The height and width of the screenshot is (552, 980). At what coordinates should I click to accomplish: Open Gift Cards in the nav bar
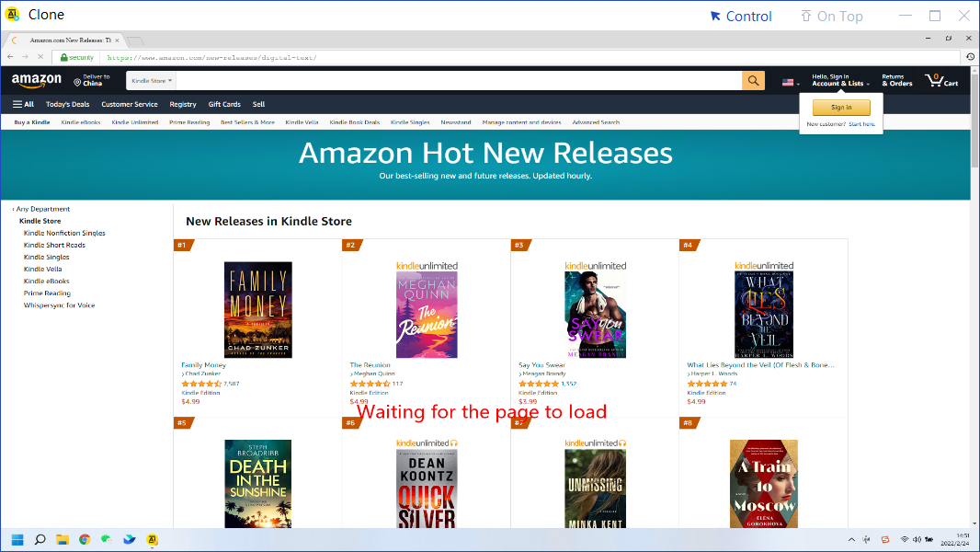[224, 104]
